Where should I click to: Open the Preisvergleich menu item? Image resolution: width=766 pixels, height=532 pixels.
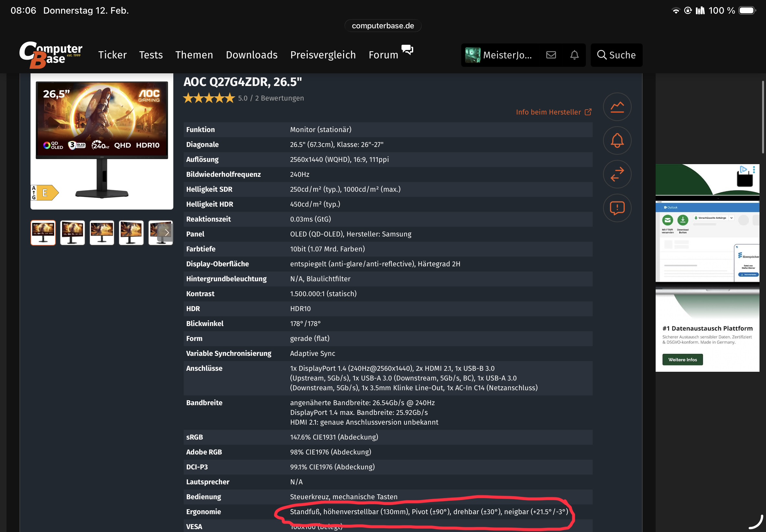click(323, 55)
